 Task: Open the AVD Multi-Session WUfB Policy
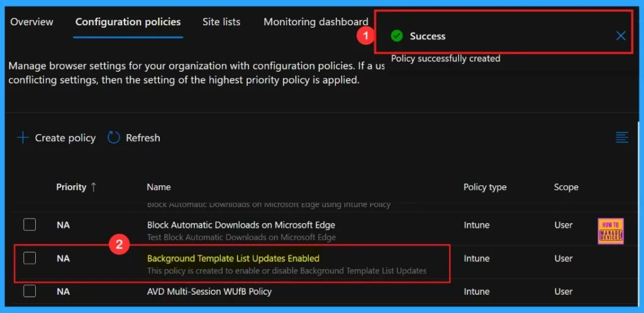click(x=209, y=292)
